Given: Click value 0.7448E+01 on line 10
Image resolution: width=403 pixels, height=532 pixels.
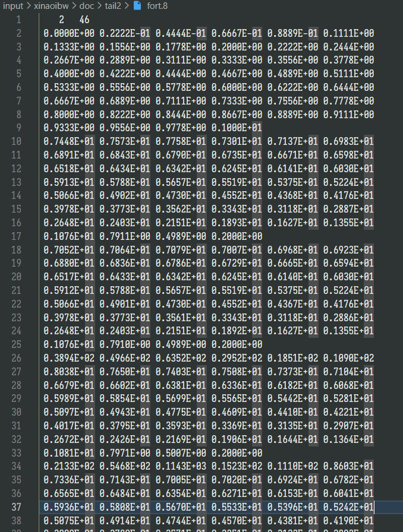Looking at the screenshot, I should pos(69,141).
